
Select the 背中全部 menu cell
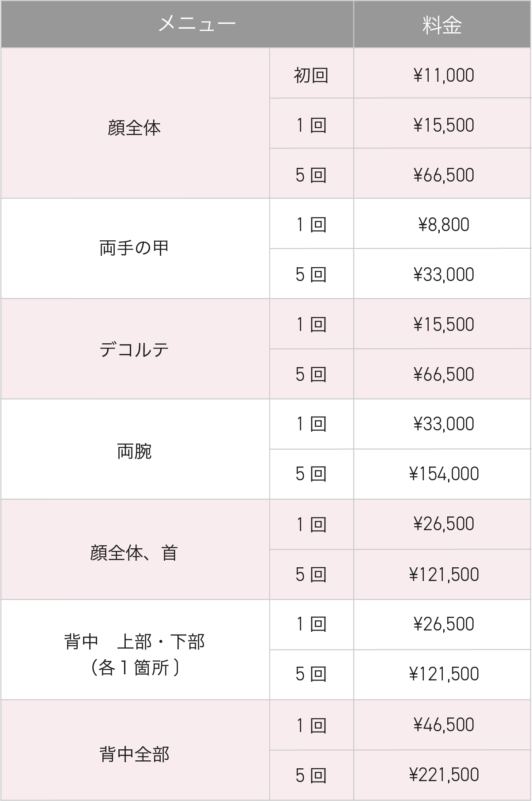pos(135,754)
